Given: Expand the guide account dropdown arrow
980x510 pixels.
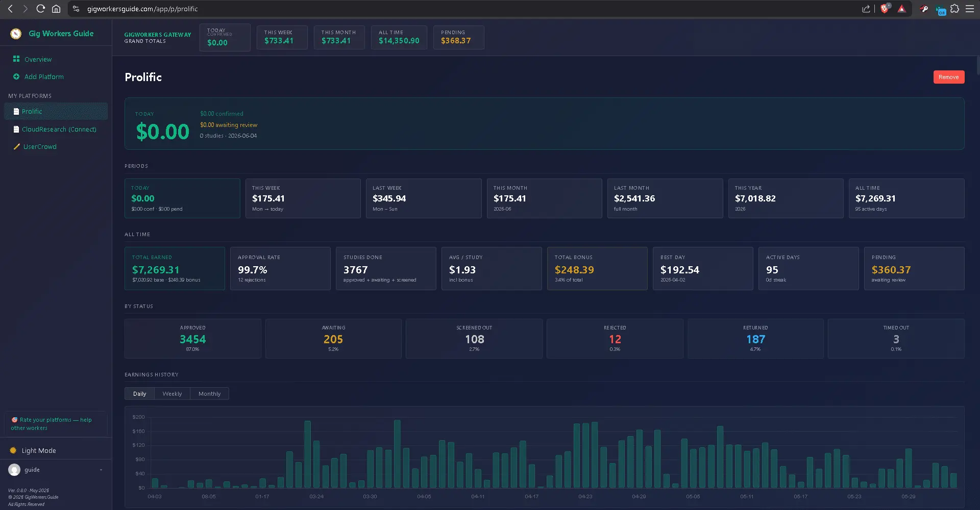Looking at the screenshot, I should point(101,470).
